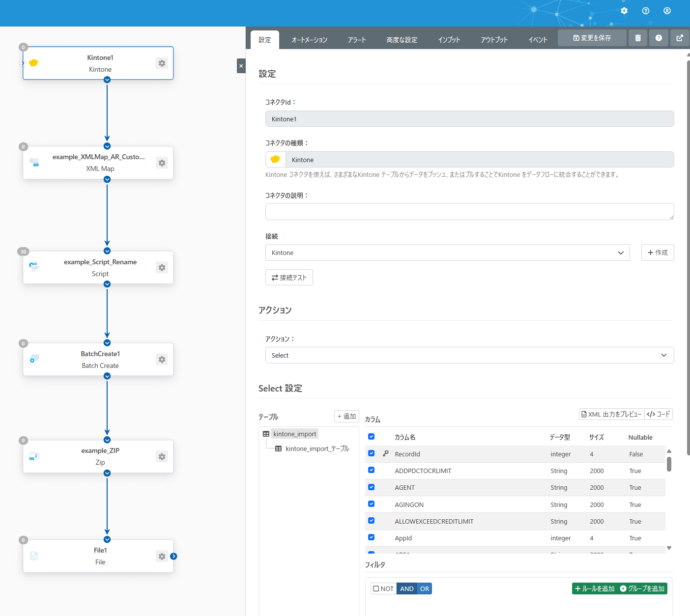Uncheck the RecordId column checkbox
Screen dimensions: 690x616
pos(372,453)
